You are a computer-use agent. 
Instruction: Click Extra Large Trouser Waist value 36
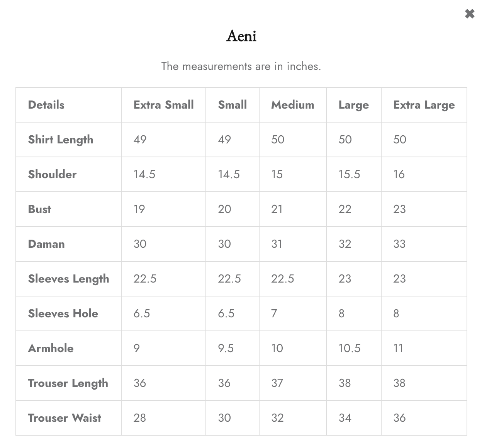pyautogui.click(x=399, y=418)
